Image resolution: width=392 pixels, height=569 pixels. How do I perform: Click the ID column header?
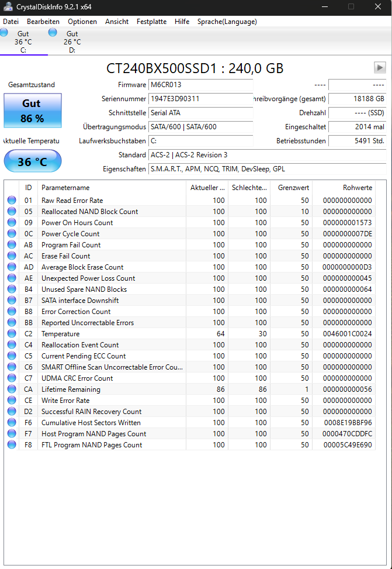[x=28, y=188]
